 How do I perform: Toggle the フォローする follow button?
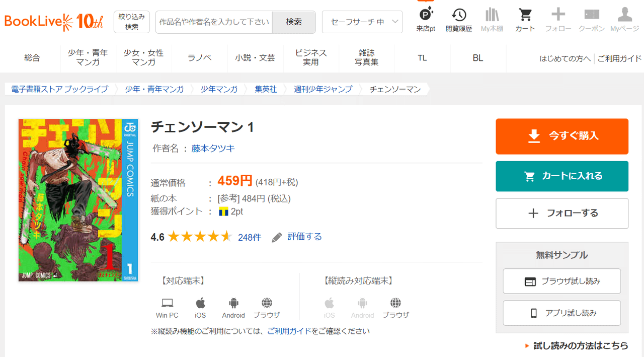click(562, 213)
